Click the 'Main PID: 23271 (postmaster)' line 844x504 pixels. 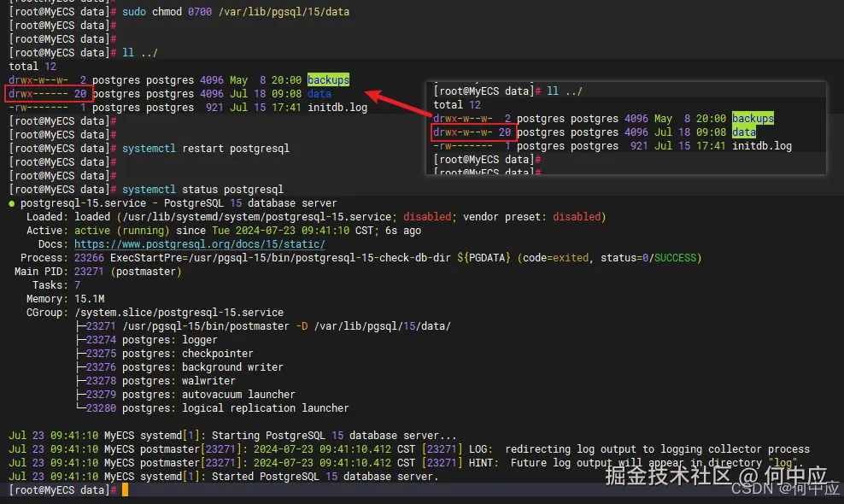(x=98, y=272)
